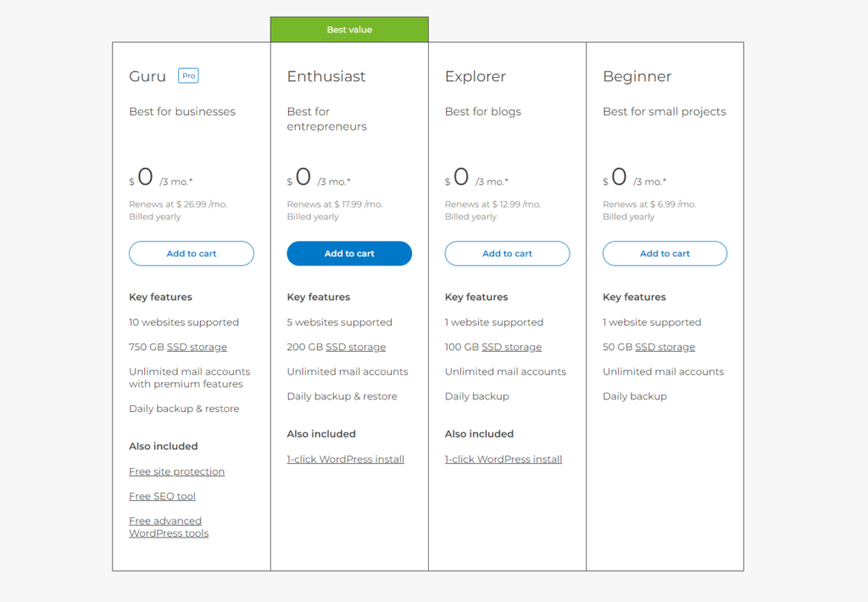Image resolution: width=868 pixels, height=602 pixels.
Task: Click 'Unlimited mail accounts with premium features'
Action: 189,377
